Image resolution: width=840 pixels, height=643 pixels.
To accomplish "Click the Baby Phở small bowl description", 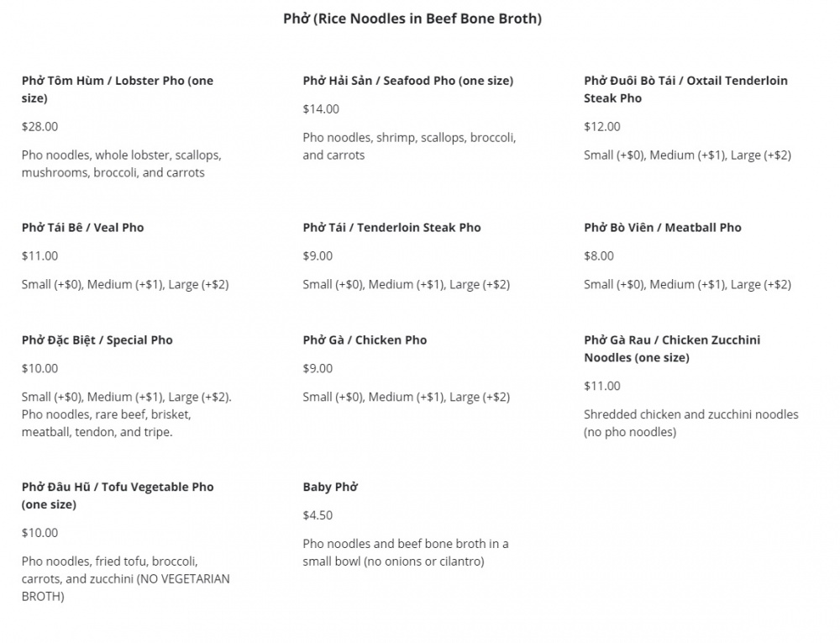I will [x=406, y=552].
